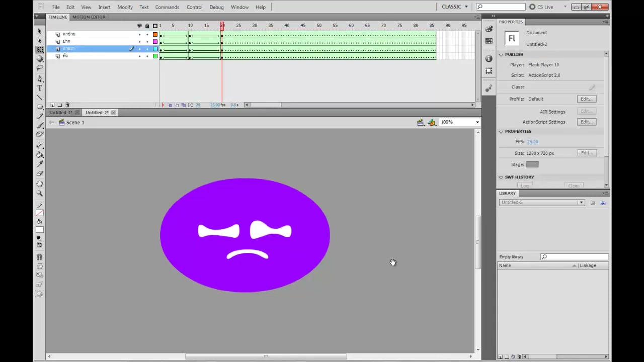Select the Line tool
Viewport: 644px width, 362px height.
point(40,97)
